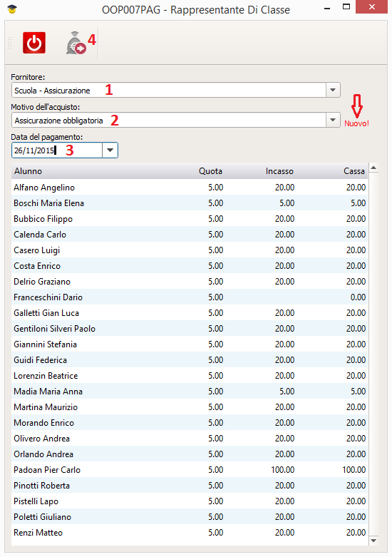Select the Padoan Pier Carlo row
This screenshot has height=557, width=392.
pyautogui.click(x=190, y=469)
